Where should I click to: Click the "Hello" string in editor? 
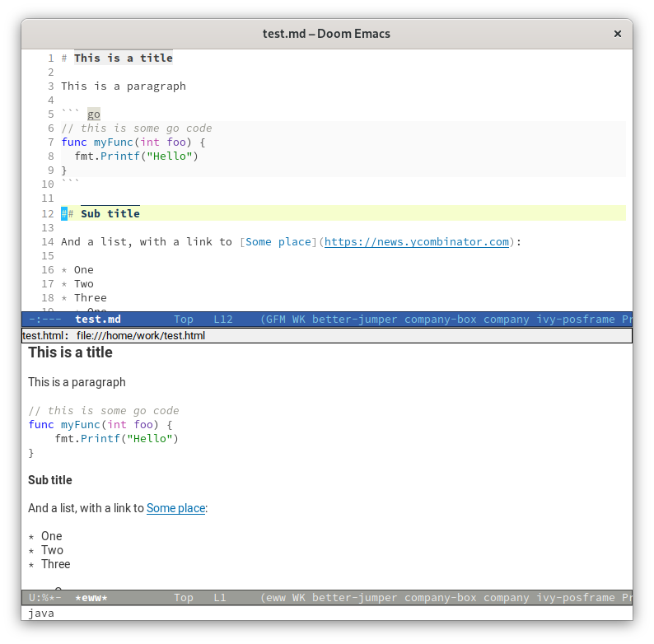170,156
